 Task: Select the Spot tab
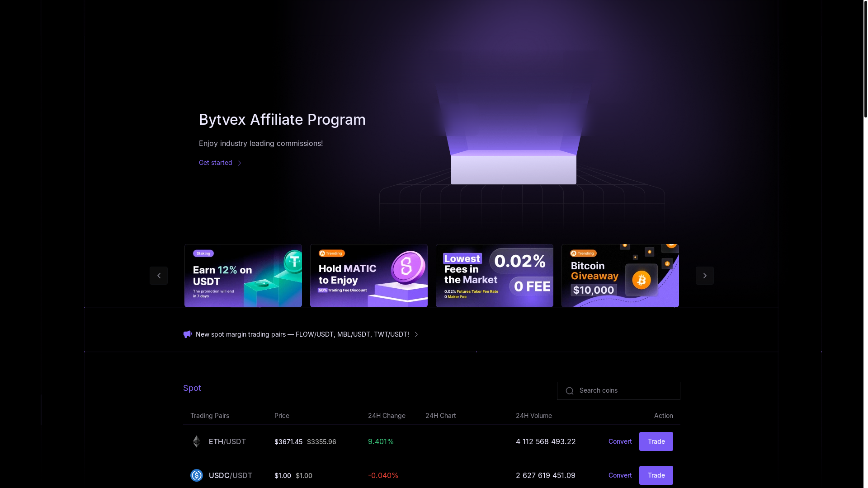(192, 388)
